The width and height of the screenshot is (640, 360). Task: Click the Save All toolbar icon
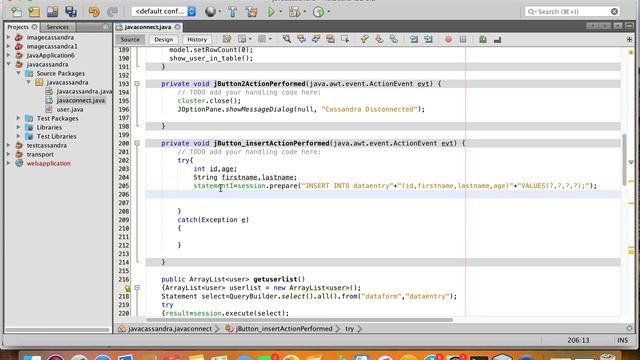(x=71, y=12)
